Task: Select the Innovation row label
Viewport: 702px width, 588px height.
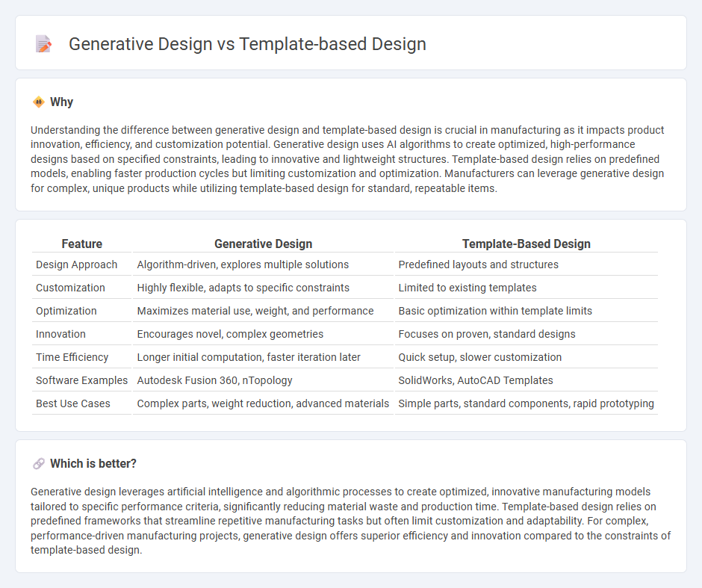Action: (x=60, y=334)
